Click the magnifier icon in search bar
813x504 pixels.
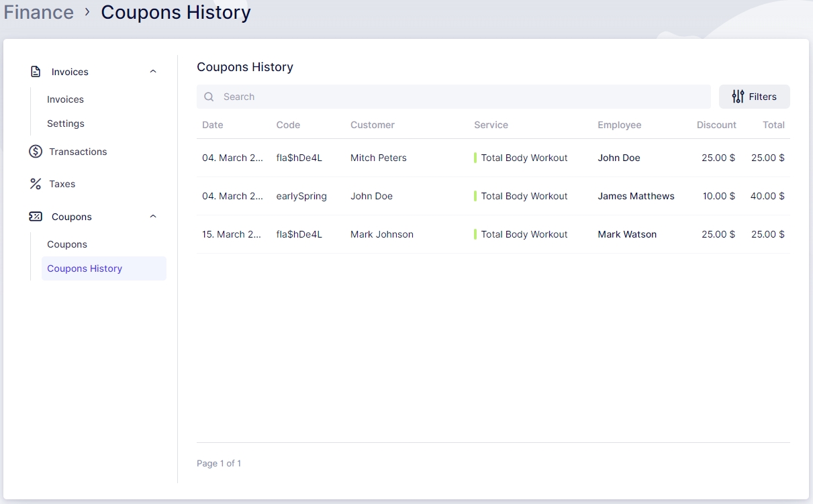(209, 97)
